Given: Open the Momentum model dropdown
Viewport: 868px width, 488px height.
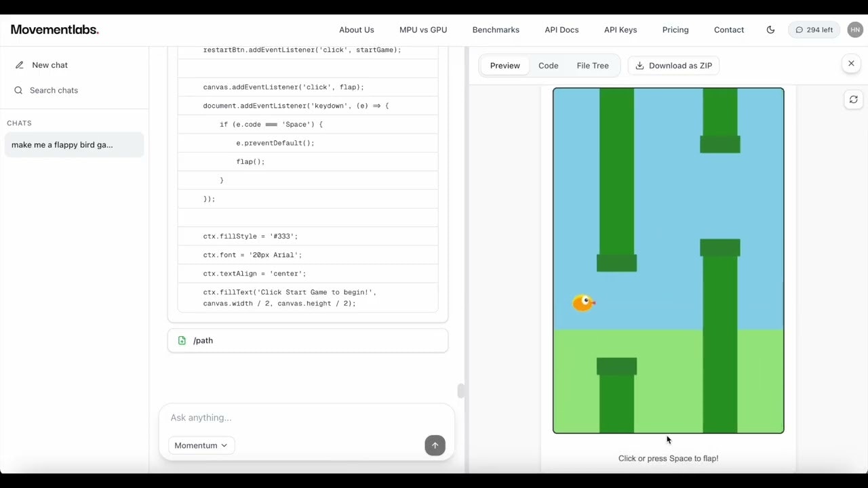Looking at the screenshot, I should 201,445.
